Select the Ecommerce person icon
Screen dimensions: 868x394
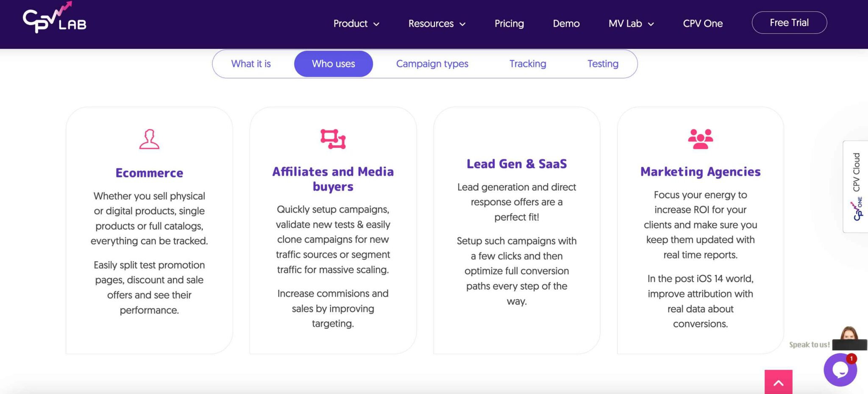[149, 139]
